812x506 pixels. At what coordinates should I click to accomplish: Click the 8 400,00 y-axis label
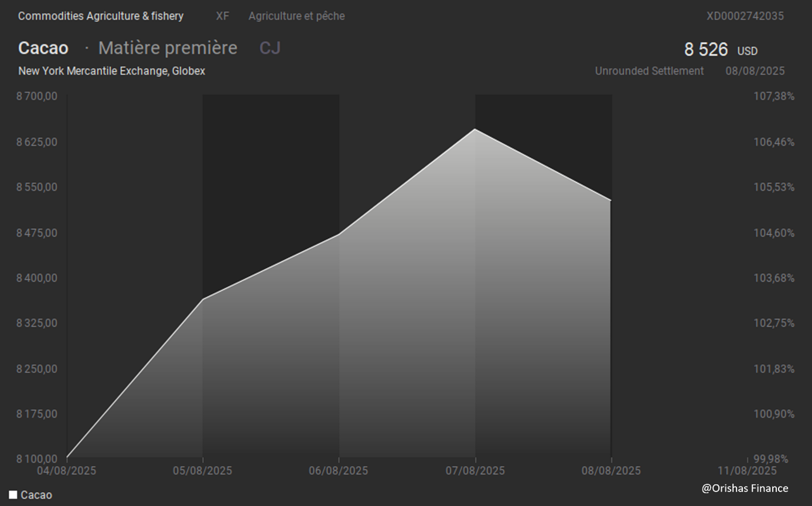click(37, 277)
